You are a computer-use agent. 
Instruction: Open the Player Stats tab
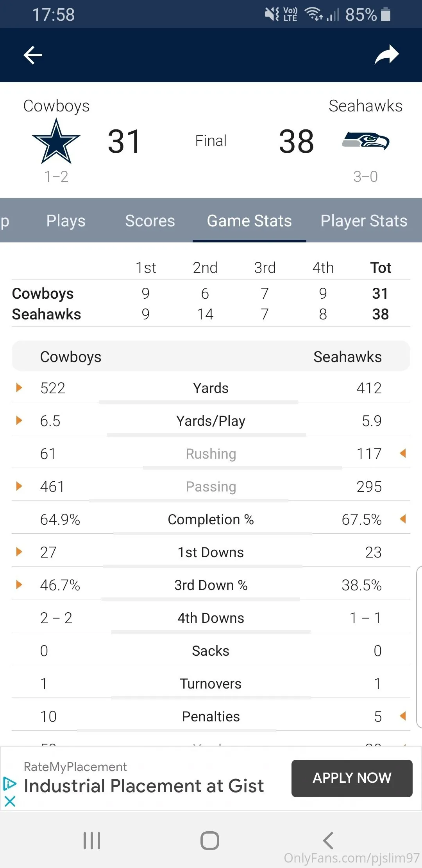click(x=364, y=221)
